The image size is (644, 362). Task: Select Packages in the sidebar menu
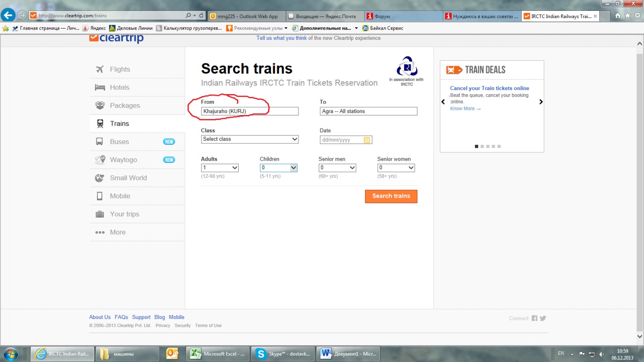click(x=125, y=105)
